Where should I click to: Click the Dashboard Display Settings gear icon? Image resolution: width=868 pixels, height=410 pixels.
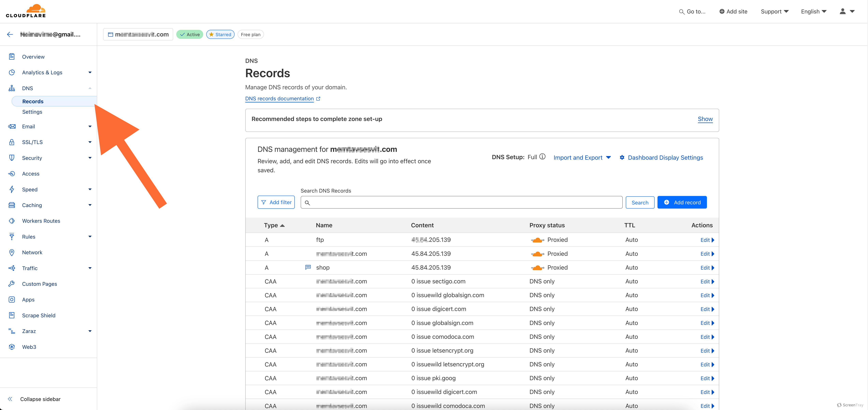pyautogui.click(x=622, y=157)
